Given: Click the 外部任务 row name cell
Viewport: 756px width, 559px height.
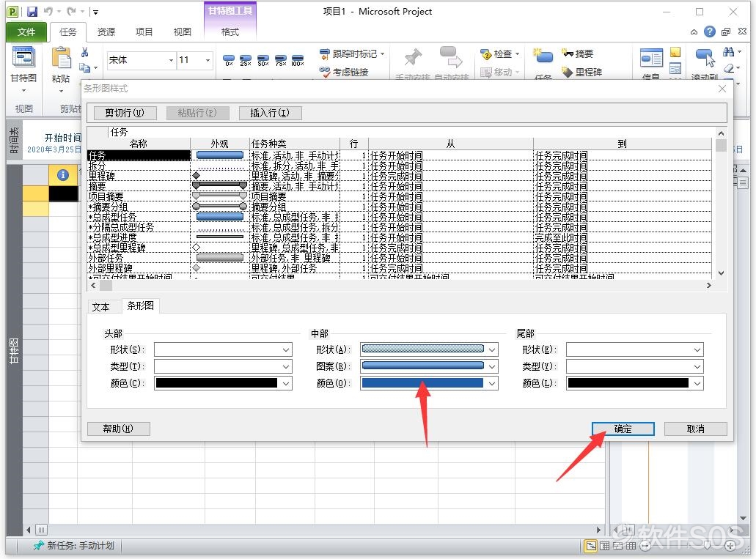Looking at the screenshot, I should tap(139, 258).
